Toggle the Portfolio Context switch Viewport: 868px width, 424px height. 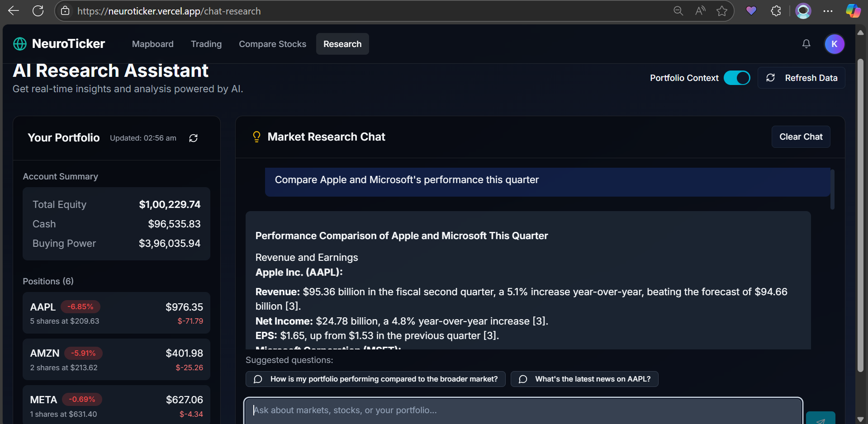coord(737,78)
